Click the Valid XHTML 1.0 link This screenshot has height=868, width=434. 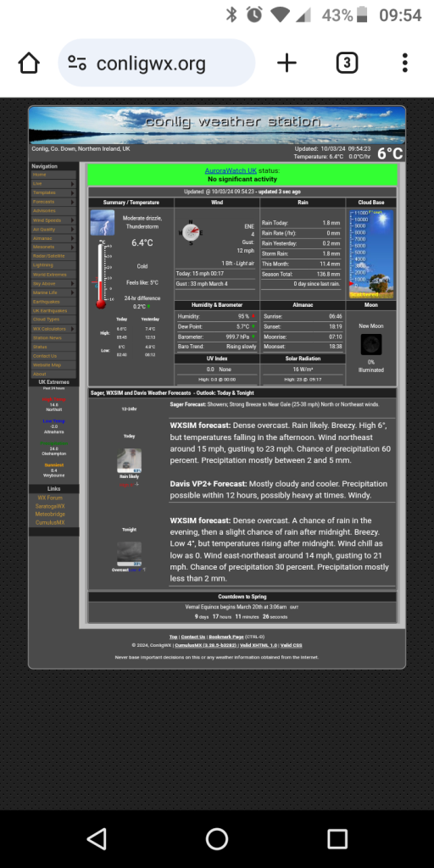click(259, 645)
